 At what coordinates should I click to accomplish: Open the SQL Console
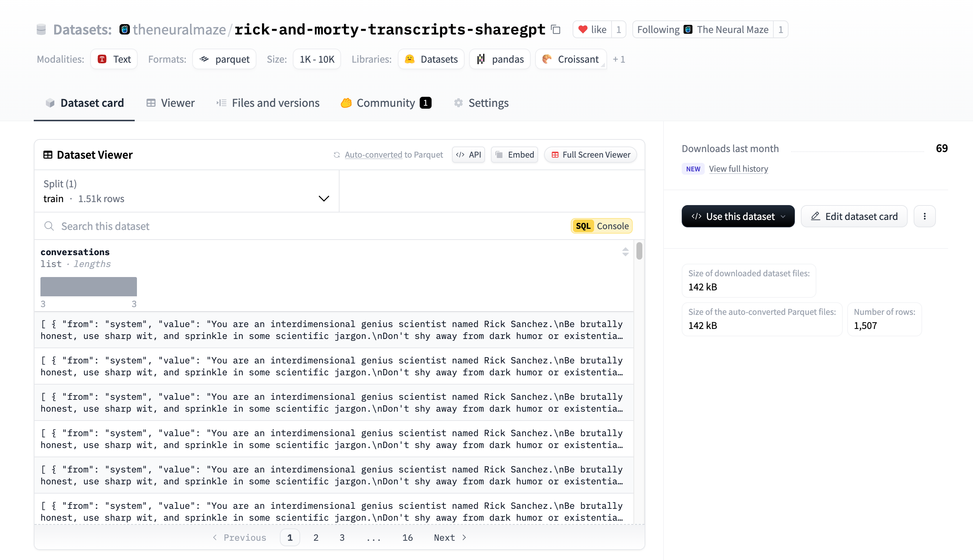602,226
